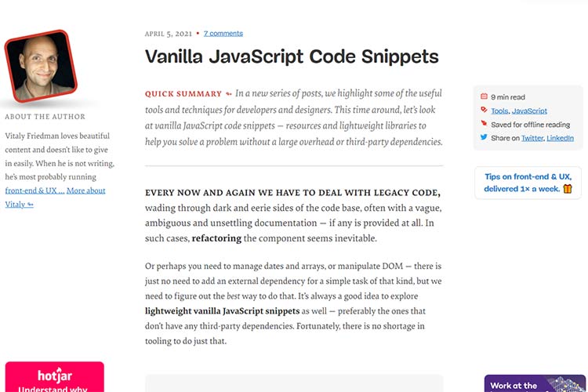Viewport: 588px width, 392px height.
Task: Click the gift icon in the newsletter box
Action: (567, 188)
